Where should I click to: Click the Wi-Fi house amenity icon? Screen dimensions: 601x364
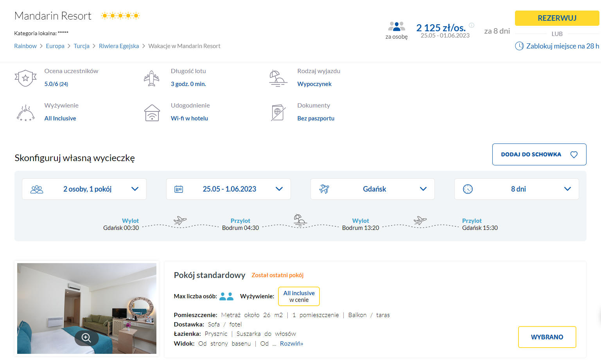pyautogui.click(x=152, y=113)
